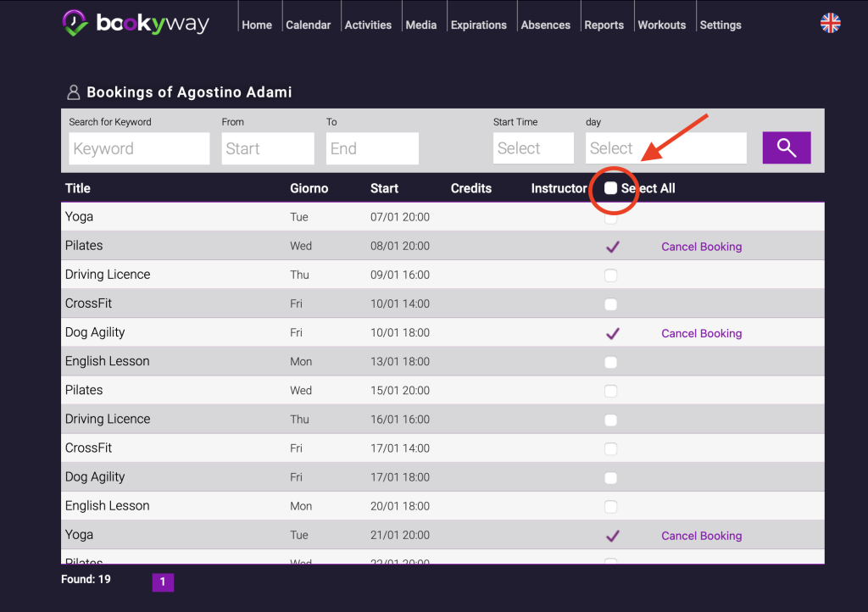Open the From start date picker
This screenshot has width=868, height=612.
tap(267, 148)
